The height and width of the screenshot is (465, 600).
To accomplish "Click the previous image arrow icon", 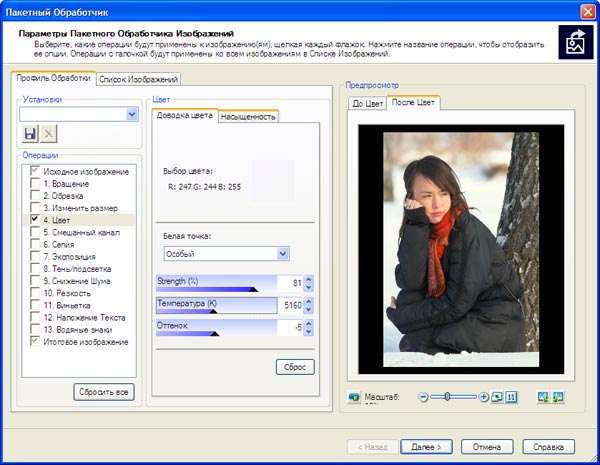I will pyautogui.click(x=543, y=397).
